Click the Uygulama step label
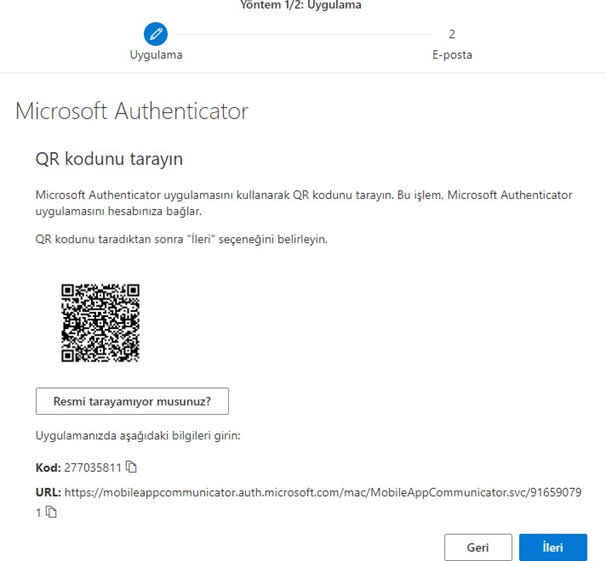 [156, 55]
